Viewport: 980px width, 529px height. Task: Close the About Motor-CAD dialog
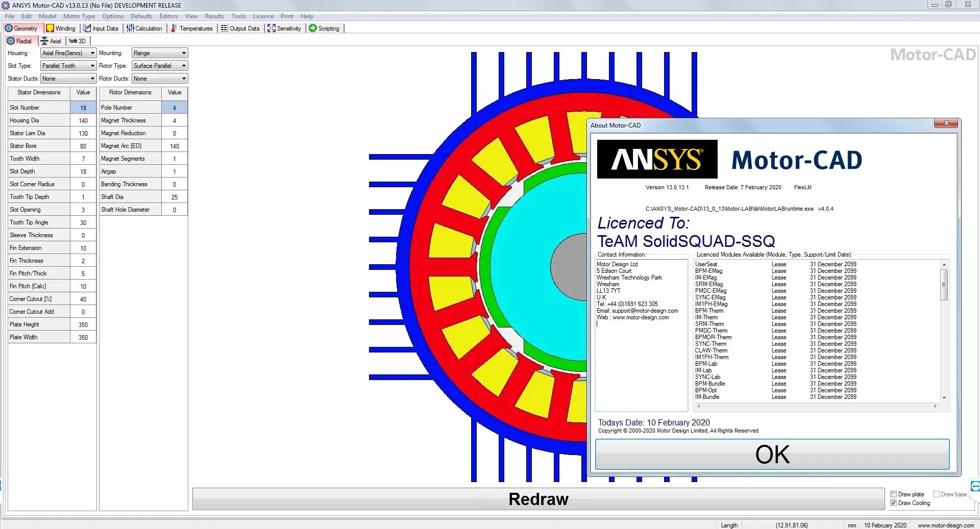946,123
